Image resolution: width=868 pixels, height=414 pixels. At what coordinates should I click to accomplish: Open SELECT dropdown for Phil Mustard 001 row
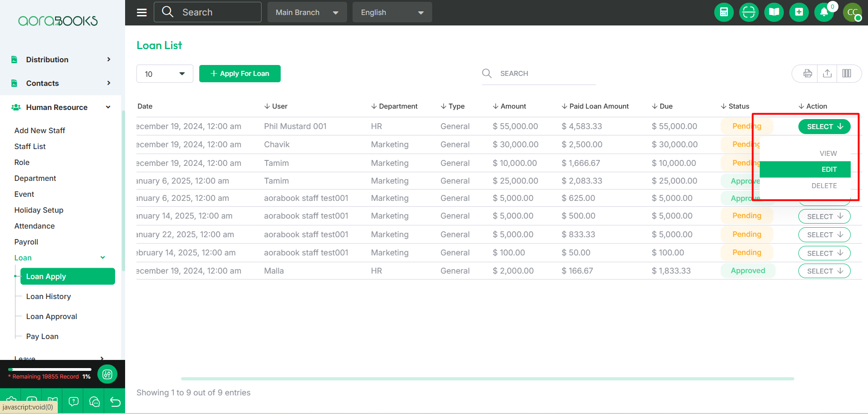(x=824, y=126)
